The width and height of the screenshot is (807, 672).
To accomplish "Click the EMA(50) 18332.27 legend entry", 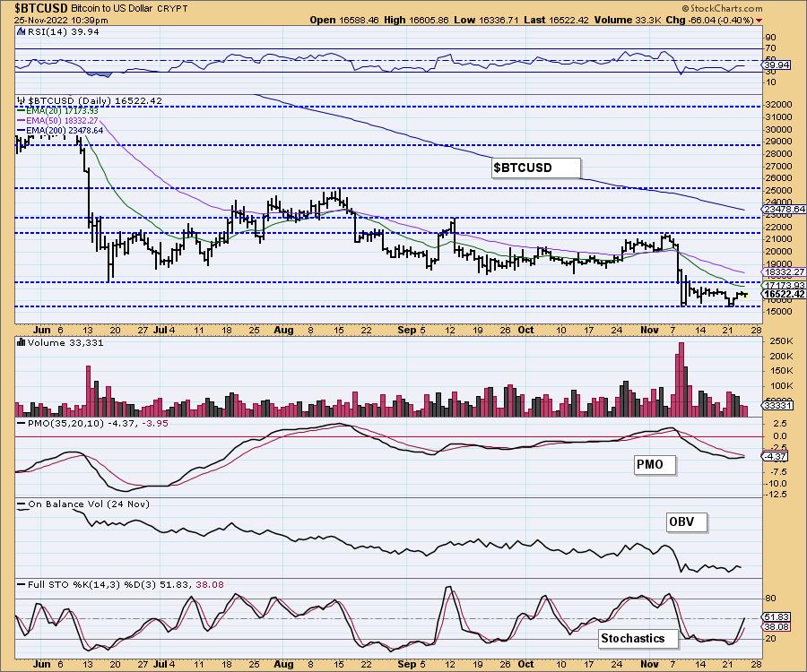I will (58, 120).
